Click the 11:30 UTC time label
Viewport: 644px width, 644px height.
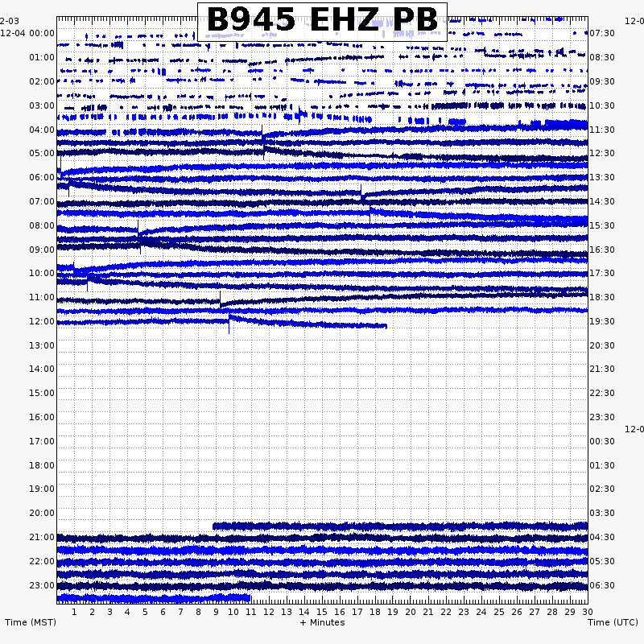pos(602,130)
